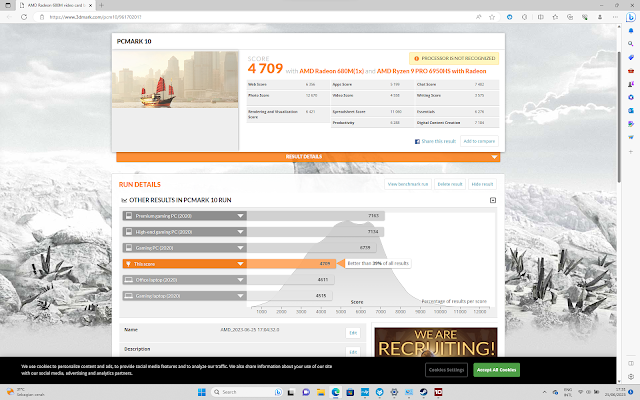This screenshot has height=400, width=640.
Task: Click Edit button for the Description field
Action: (x=353, y=352)
